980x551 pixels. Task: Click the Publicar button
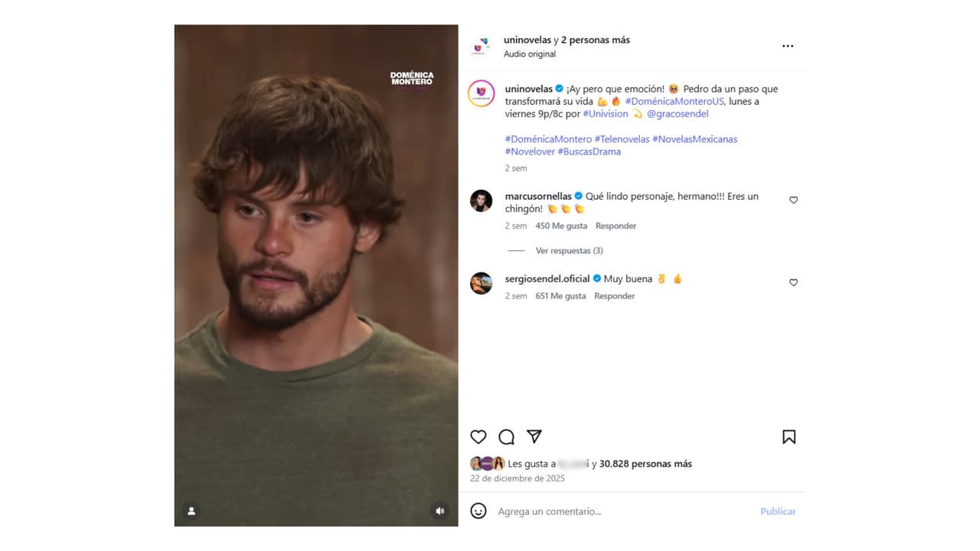(x=778, y=511)
